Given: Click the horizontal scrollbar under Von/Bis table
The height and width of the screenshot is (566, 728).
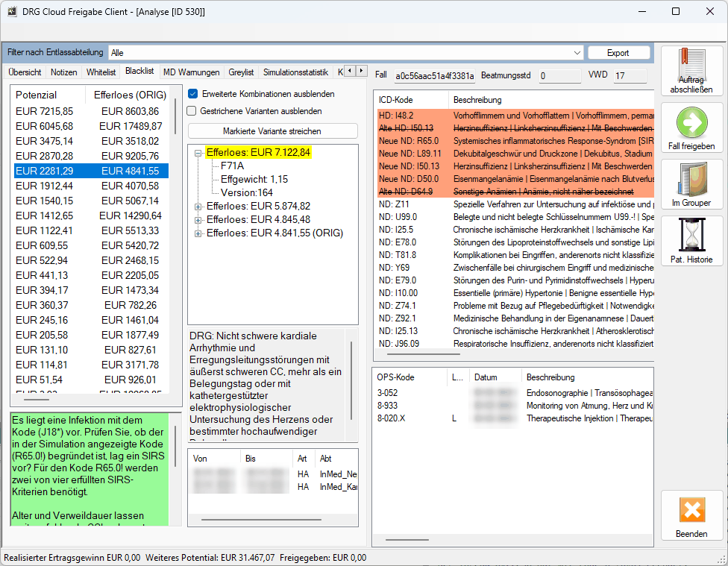Looking at the screenshot, I should click(261, 520).
